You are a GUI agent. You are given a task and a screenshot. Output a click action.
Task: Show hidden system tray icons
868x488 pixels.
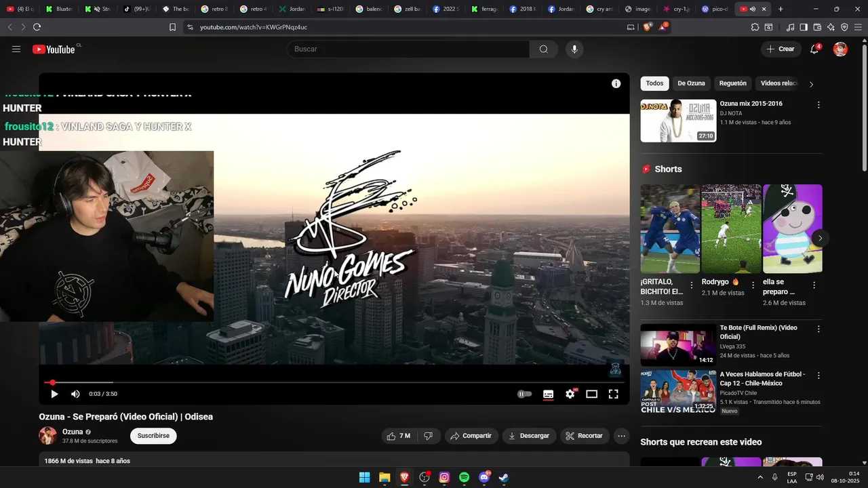point(759,477)
